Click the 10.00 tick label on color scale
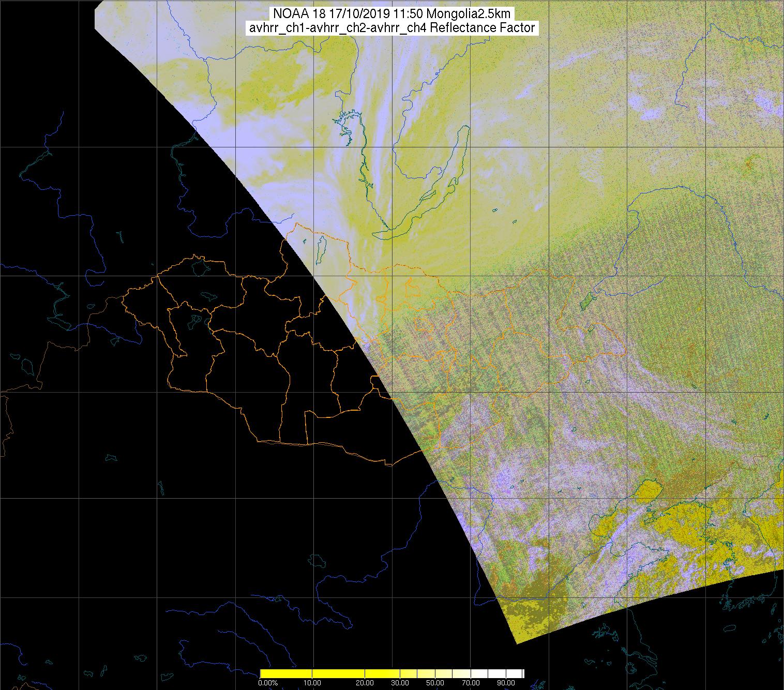 pos(313,683)
